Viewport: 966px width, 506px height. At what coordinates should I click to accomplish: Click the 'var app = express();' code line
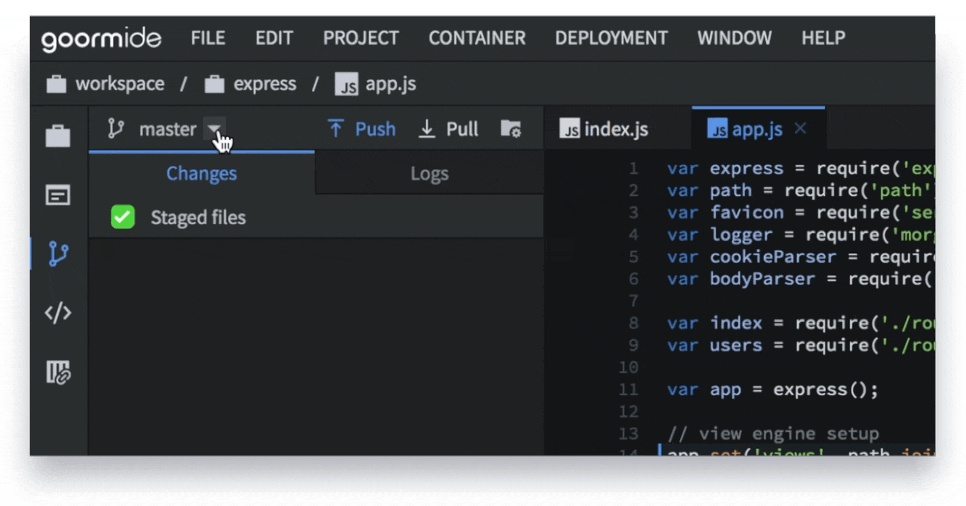pos(773,390)
